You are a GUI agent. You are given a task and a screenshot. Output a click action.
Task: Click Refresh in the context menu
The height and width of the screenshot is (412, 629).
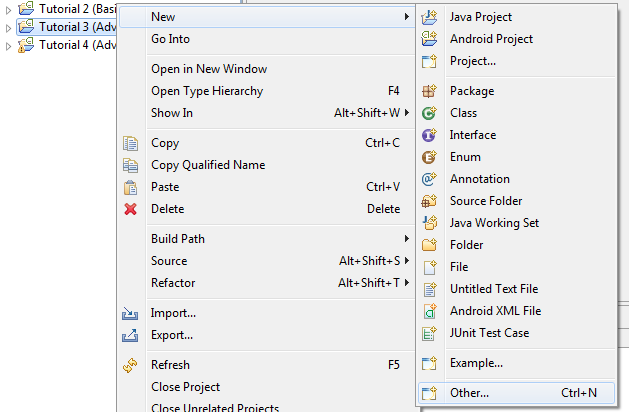coord(170,365)
